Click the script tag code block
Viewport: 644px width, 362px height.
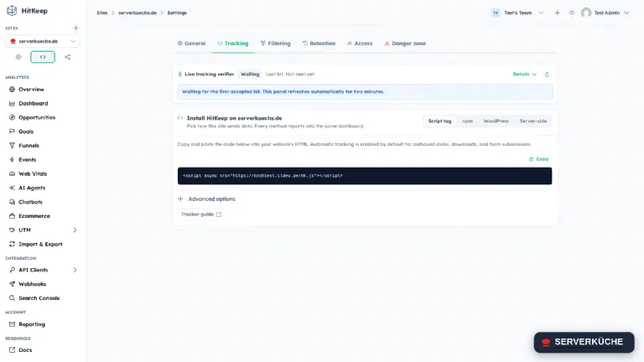point(365,176)
